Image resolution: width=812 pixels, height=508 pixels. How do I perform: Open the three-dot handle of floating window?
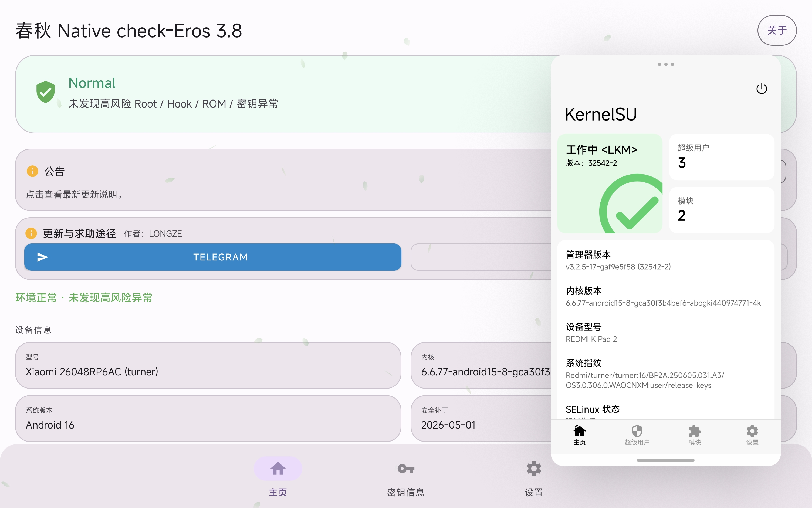pos(666,64)
